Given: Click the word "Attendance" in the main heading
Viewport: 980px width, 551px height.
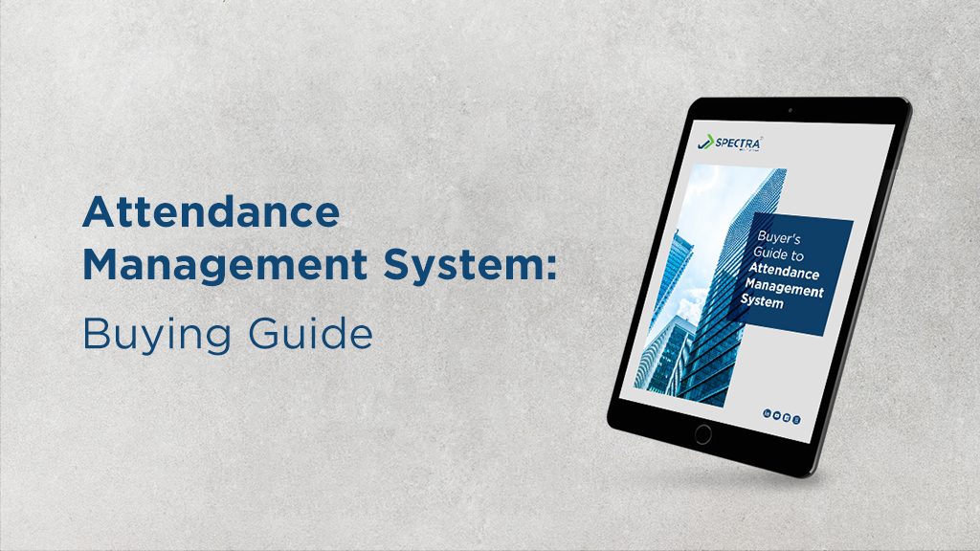Looking at the screenshot, I should point(211,212).
